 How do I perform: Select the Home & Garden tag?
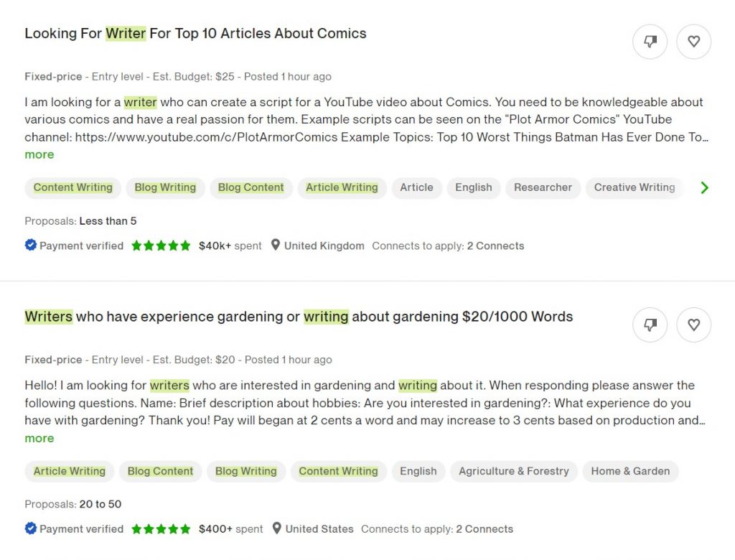click(630, 471)
